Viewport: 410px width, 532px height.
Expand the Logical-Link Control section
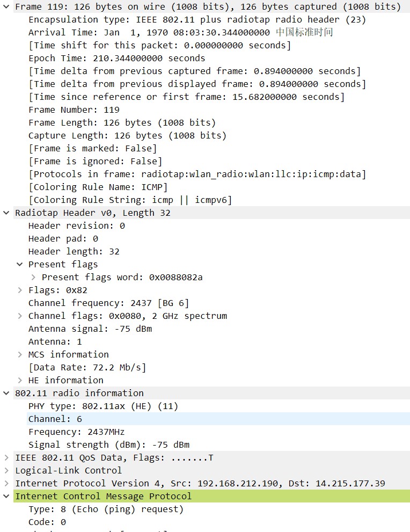6,471
